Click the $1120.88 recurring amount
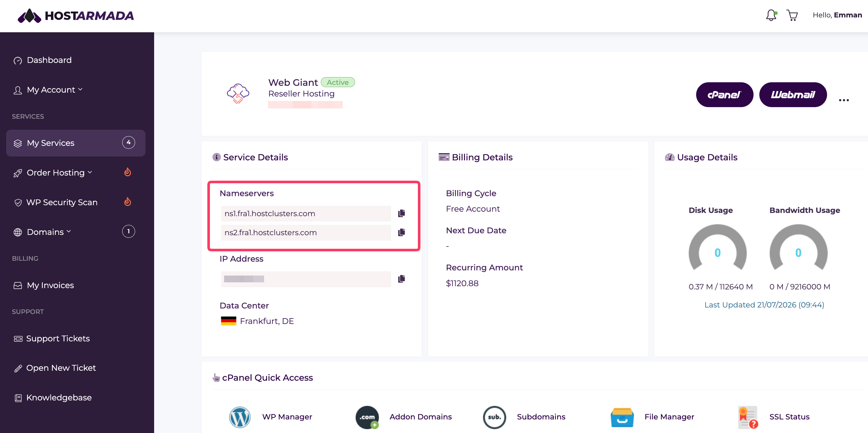The image size is (868, 433). point(462,283)
